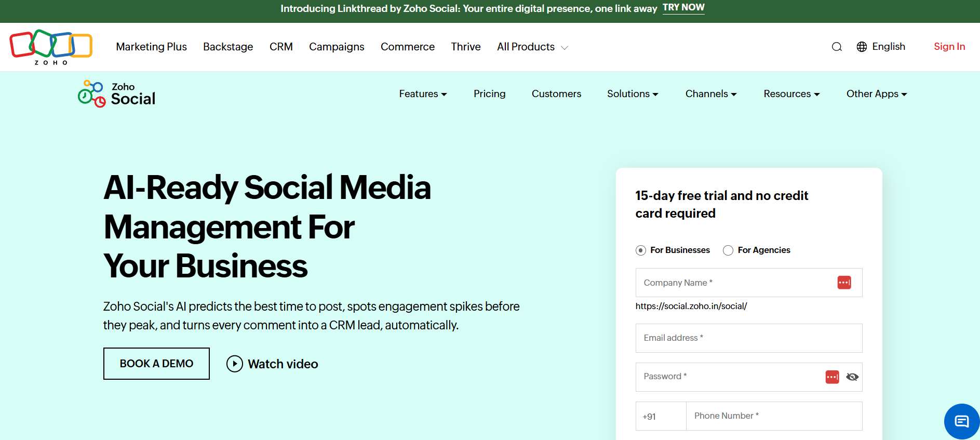The height and width of the screenshot is (440, 980).
Task: Open the +91 country code selector
Action: coord(661,416)
